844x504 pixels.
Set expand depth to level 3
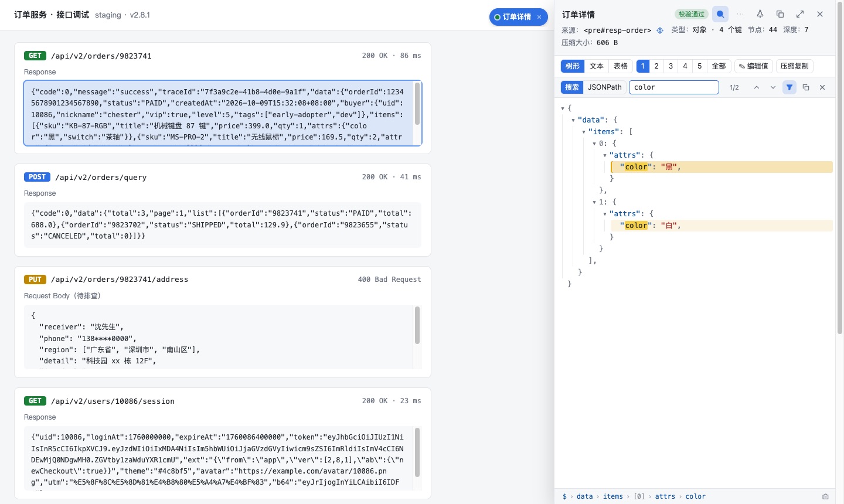(671, 66)
